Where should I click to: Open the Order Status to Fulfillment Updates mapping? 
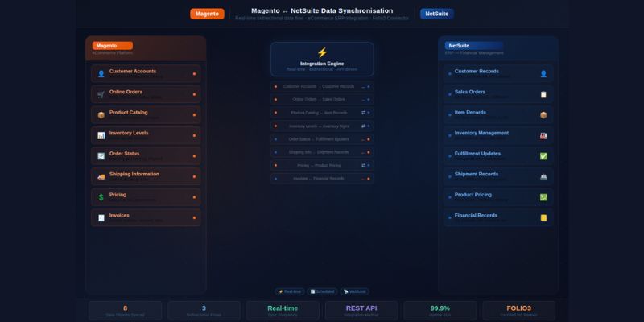point(322,139)
